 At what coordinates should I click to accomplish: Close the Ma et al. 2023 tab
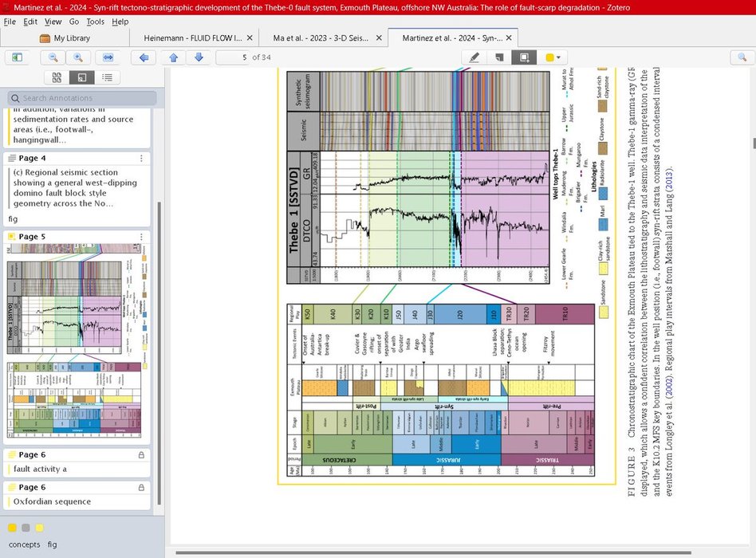(379, 38)
